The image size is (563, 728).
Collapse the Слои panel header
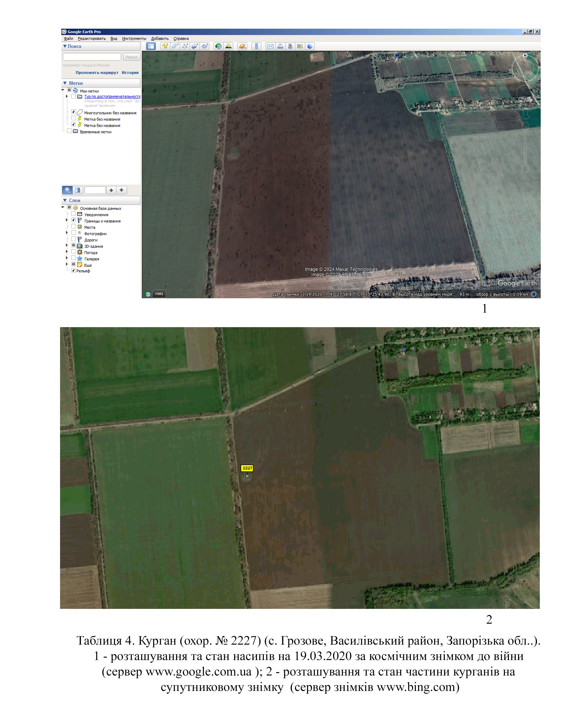(65, 200)
